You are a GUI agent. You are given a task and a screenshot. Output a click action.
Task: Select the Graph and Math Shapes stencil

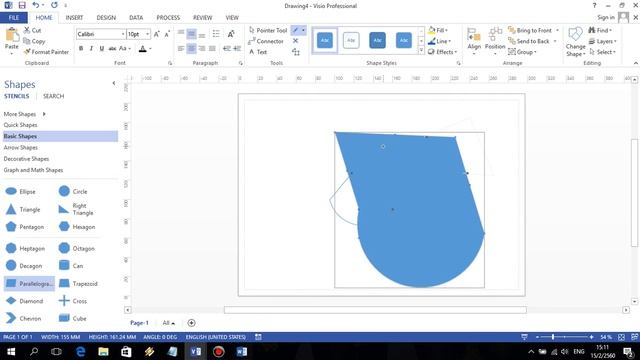tap(33, 170)
